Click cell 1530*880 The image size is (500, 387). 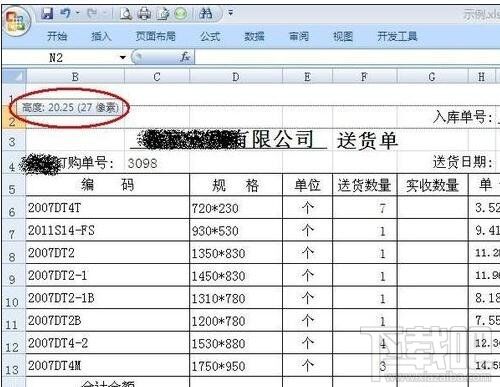click(236, 343)
